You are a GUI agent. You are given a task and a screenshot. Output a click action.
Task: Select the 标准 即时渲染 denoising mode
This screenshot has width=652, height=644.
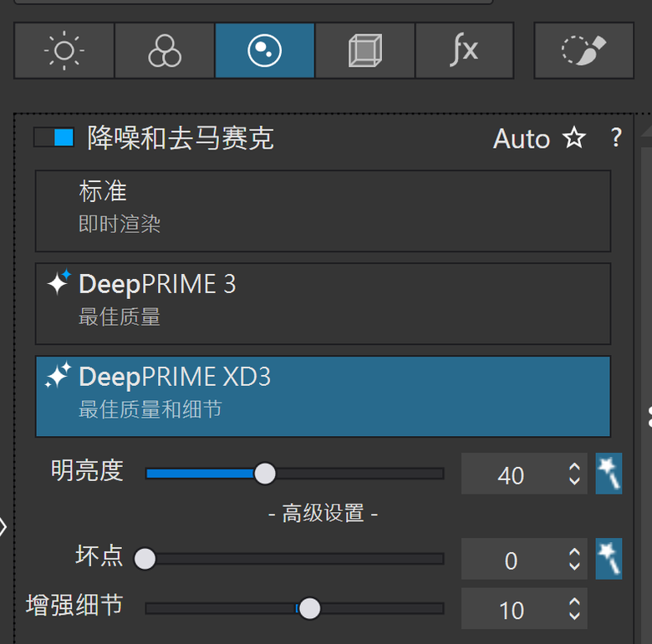pyautogui.click(x=323, y=210)
